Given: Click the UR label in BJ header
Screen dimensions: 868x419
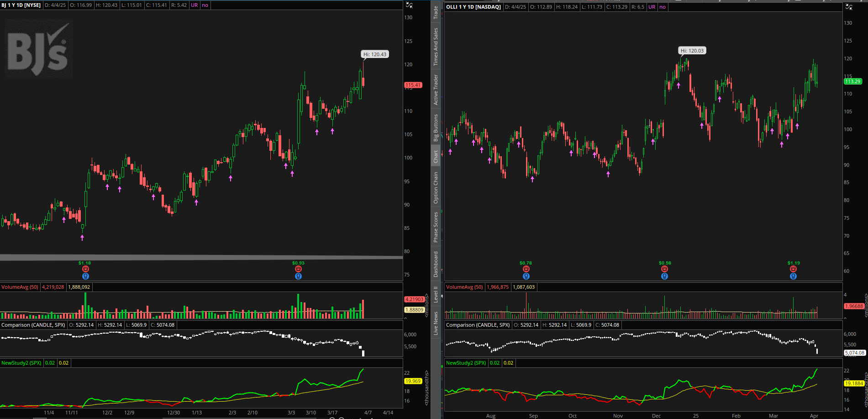Looking at the screenshot, I should [x=195, y=5].
